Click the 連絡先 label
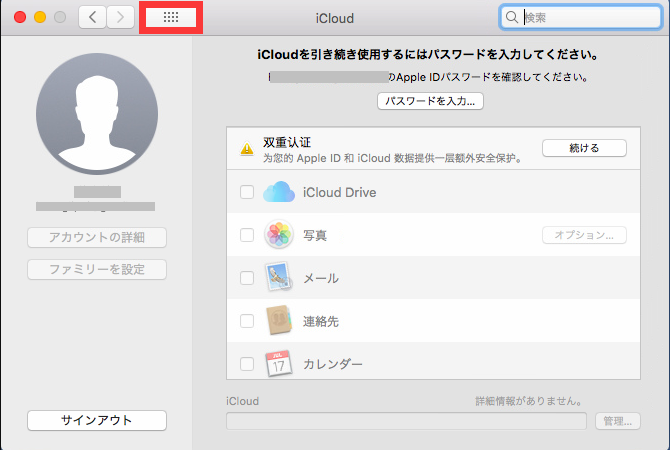 coord(321,321)
